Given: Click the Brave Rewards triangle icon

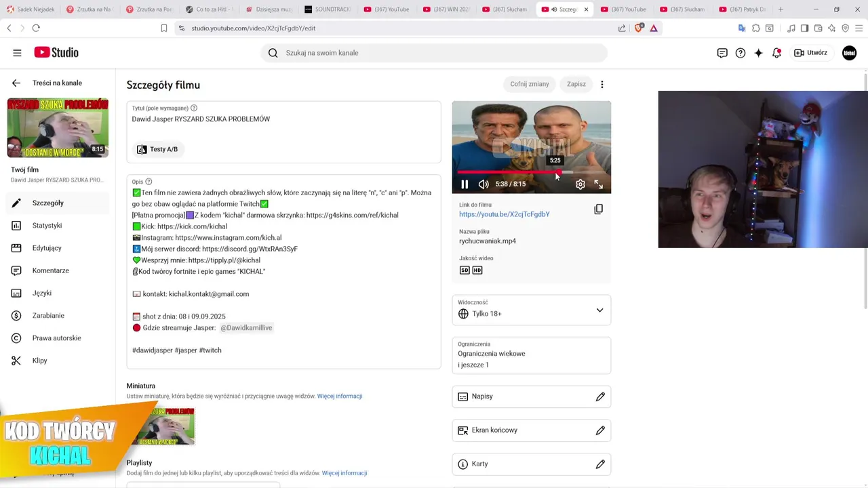Looking at the screenshot, I should [654, 28].
